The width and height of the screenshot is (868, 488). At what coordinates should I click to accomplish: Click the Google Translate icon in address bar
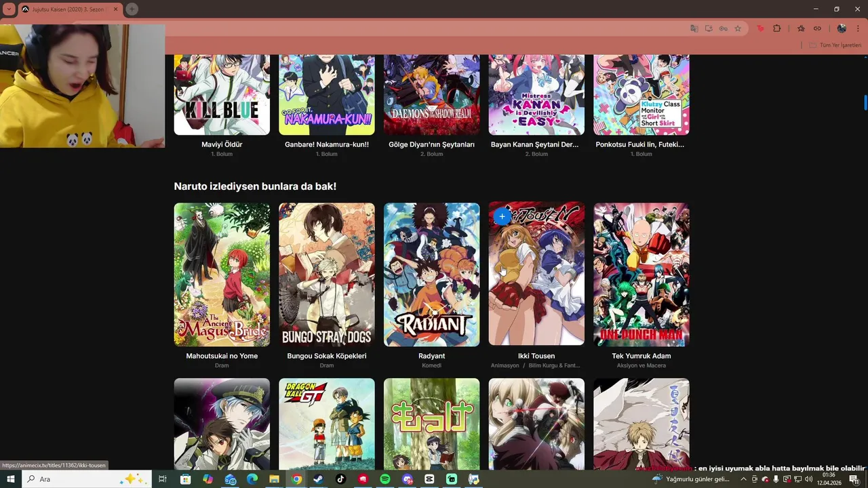click(694, 28)
